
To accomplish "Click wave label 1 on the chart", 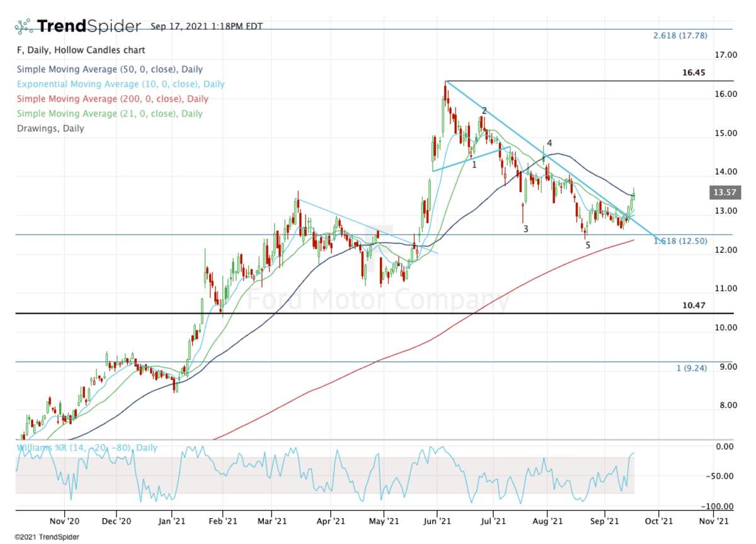I will click(x=474, y=165).
